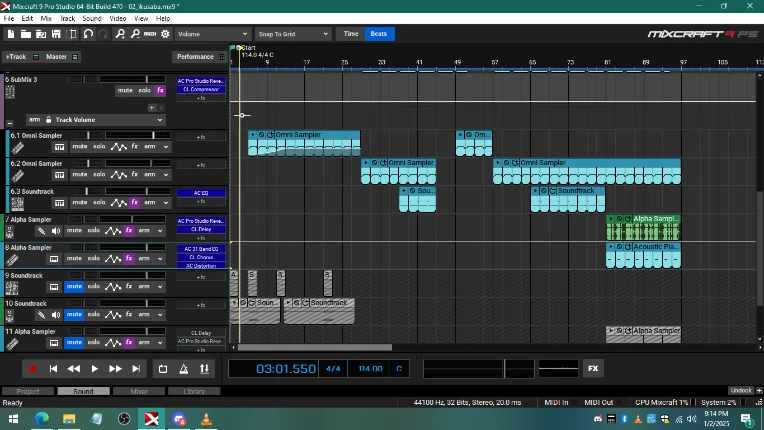Switch to the Mixer tab
764x430 pixels.
click(139, 392)
